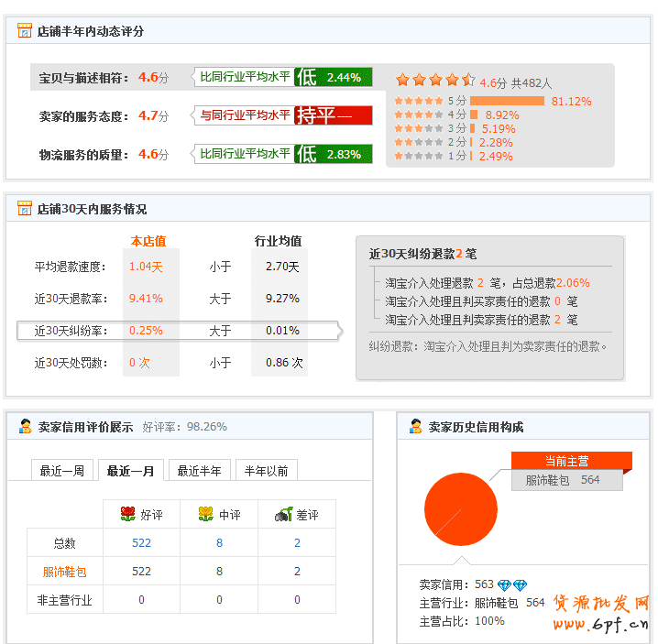Open the 最近半年 tab

tap(200, 470)
